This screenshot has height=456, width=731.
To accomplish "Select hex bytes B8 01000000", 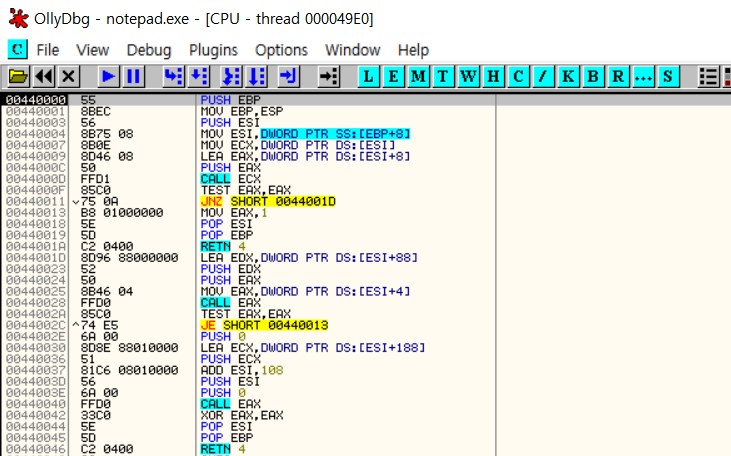I will [122, 213].
